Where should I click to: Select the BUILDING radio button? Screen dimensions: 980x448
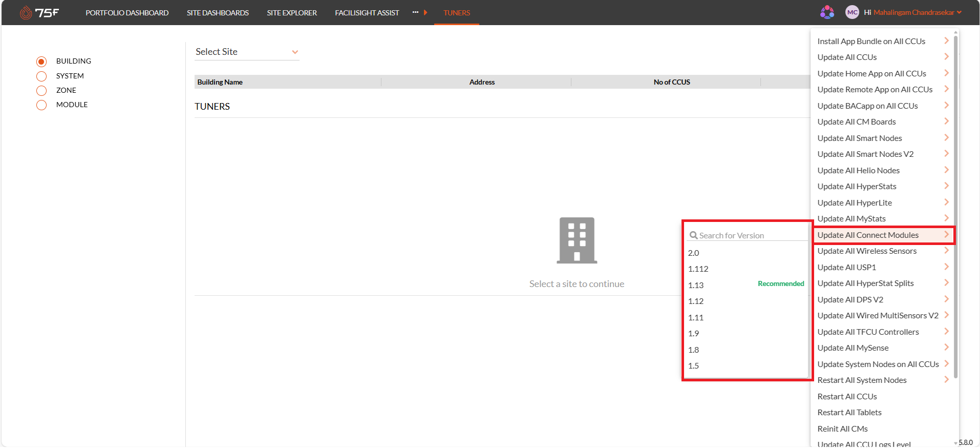[x=41, y=62]
